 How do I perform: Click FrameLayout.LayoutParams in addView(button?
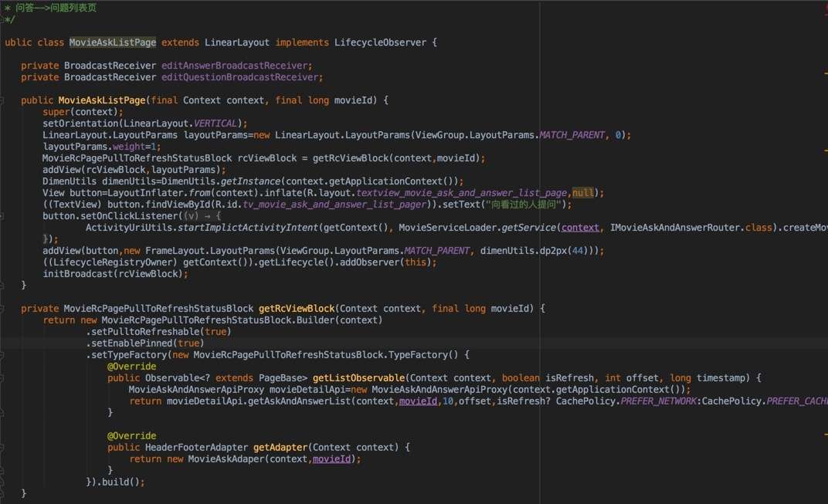[210, 251]
